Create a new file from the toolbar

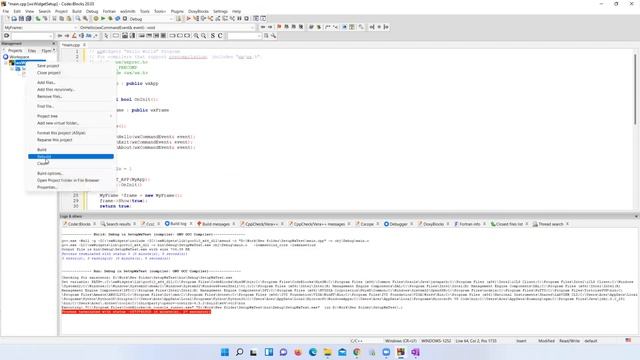tap(7, 19)
